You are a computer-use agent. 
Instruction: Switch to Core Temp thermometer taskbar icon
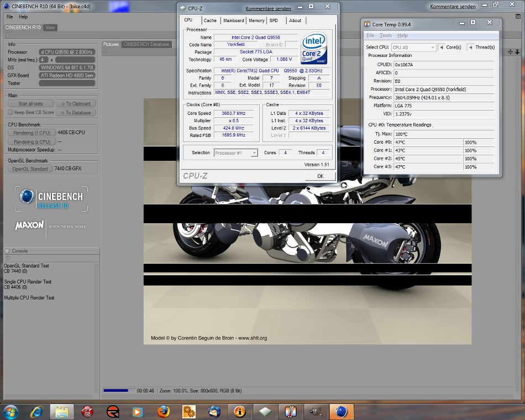(291, 412)
